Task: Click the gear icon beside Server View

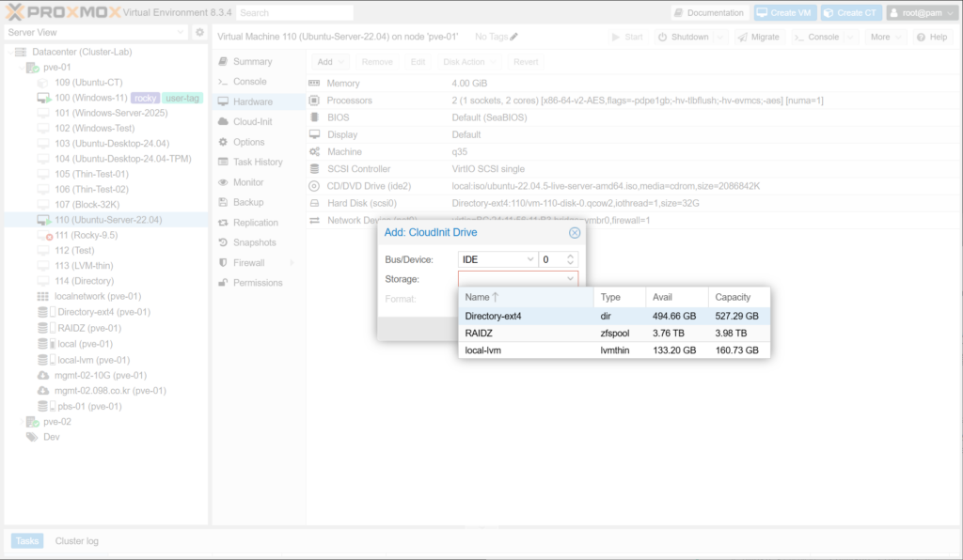Action: pos(199,33)
